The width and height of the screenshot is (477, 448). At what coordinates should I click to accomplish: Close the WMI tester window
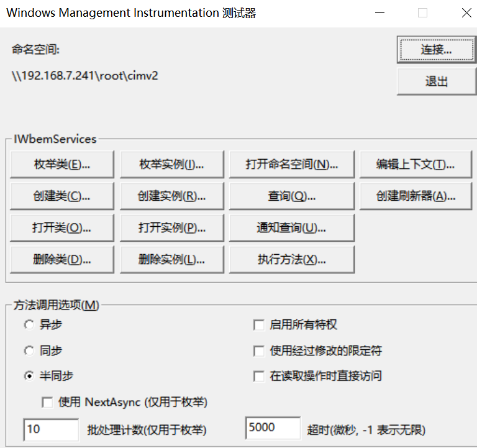click(466, 13)
